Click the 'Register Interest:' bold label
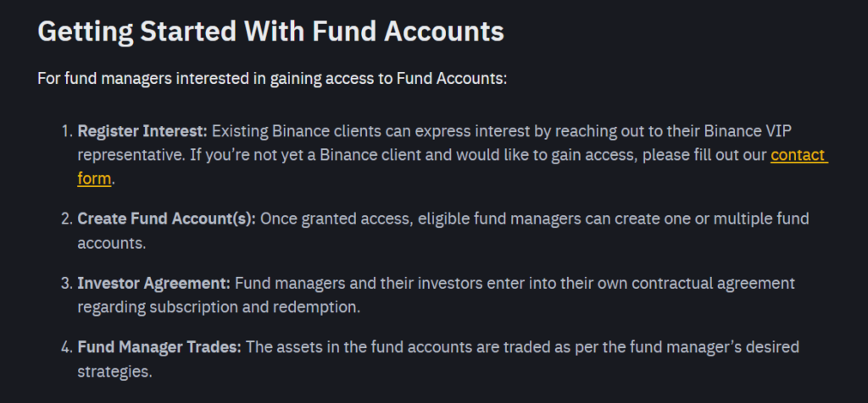The width and height of the screenshot is (868, 403). coord(142,131)
